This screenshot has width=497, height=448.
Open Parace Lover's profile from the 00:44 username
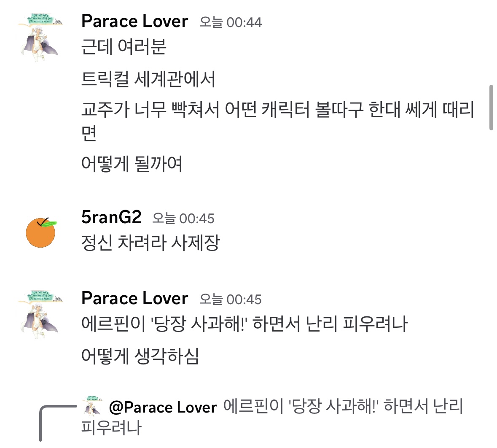tap(134, 21)
